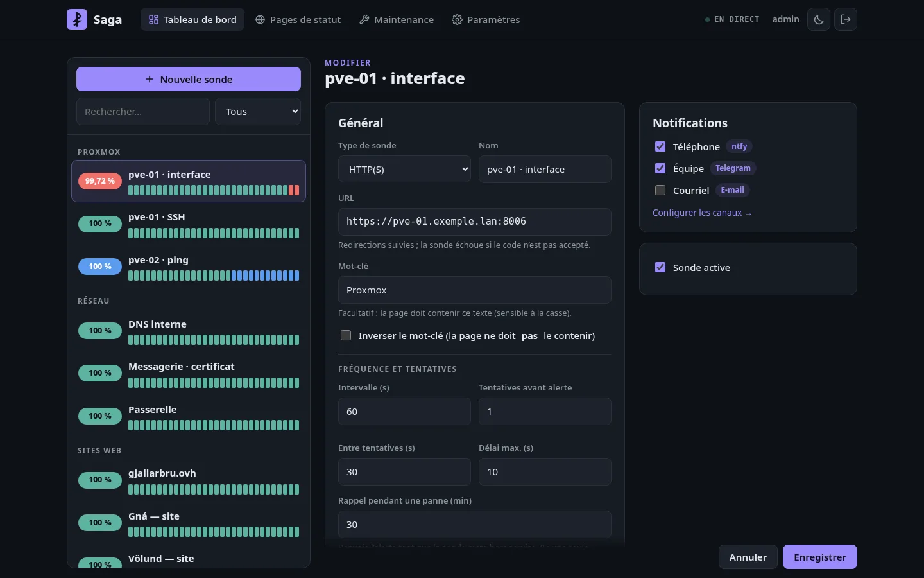The image size is (924, 578).
Task: Click the Rappel pendant une panne field
Action: click(x=475, y=525)
